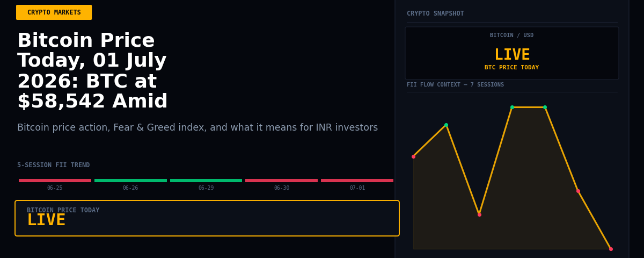Click the BITCOIN / USD label
644x258 pixels.
(x=511, y=35)
